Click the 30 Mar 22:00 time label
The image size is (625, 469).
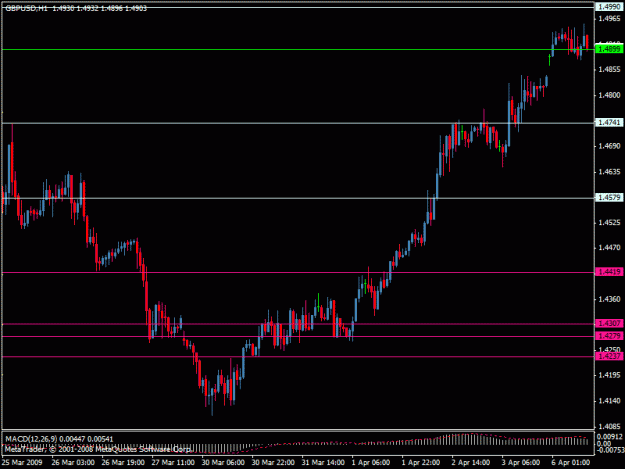click(x=273, y=462)
